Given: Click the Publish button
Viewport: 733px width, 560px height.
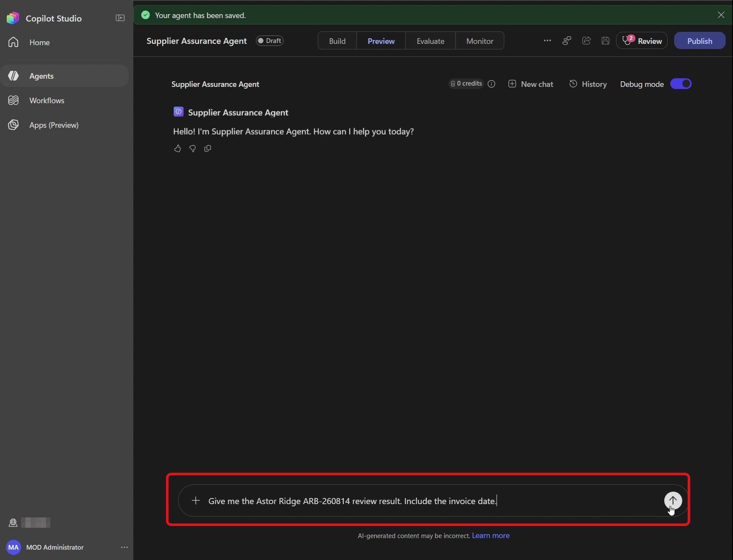Looking at the screenshot, I should [x=699, y=40].
